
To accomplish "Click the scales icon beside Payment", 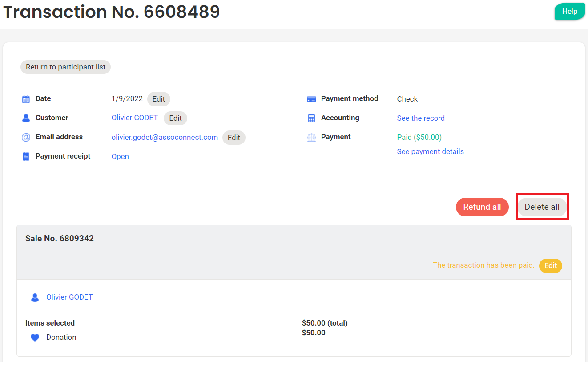I will point(311,137).
